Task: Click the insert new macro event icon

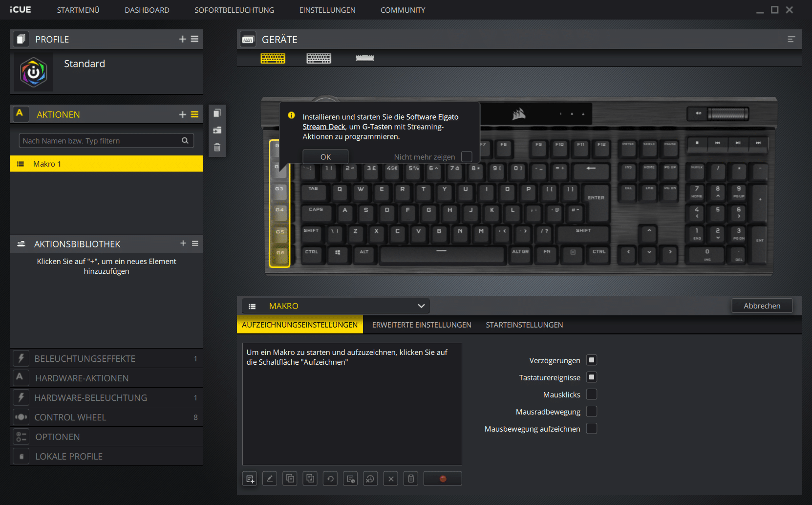Action: (250, 479)
